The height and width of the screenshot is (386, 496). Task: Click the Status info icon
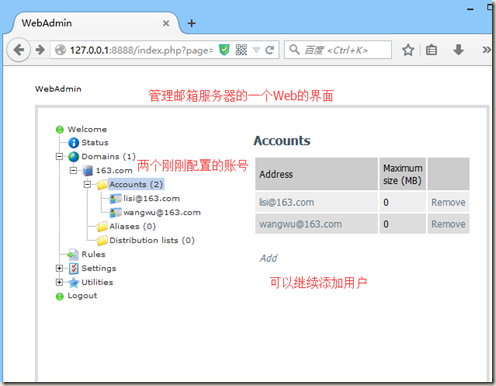click(73, 143)
